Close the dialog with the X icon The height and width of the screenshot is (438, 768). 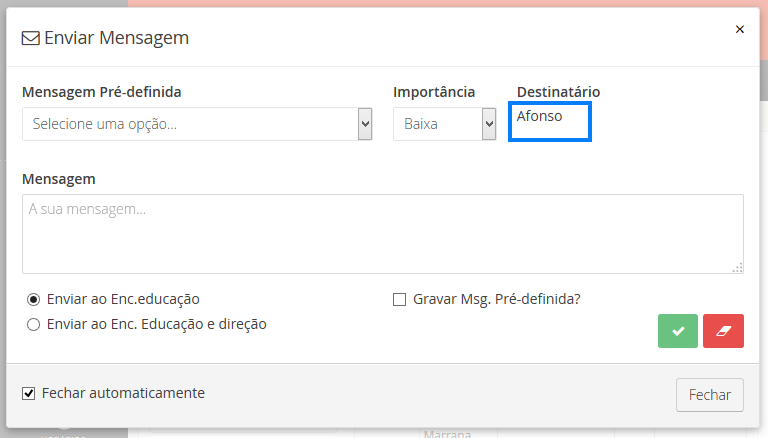740,30
